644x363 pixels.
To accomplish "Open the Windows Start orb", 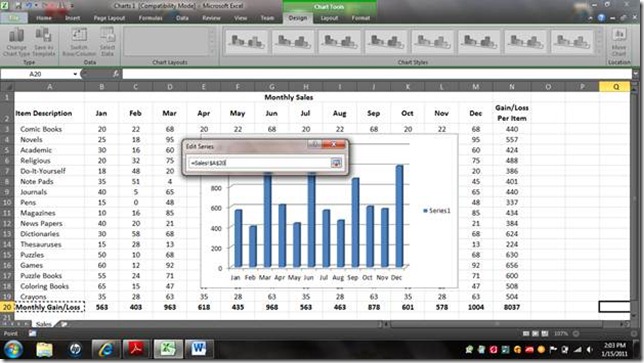I will tap(14, 349).
